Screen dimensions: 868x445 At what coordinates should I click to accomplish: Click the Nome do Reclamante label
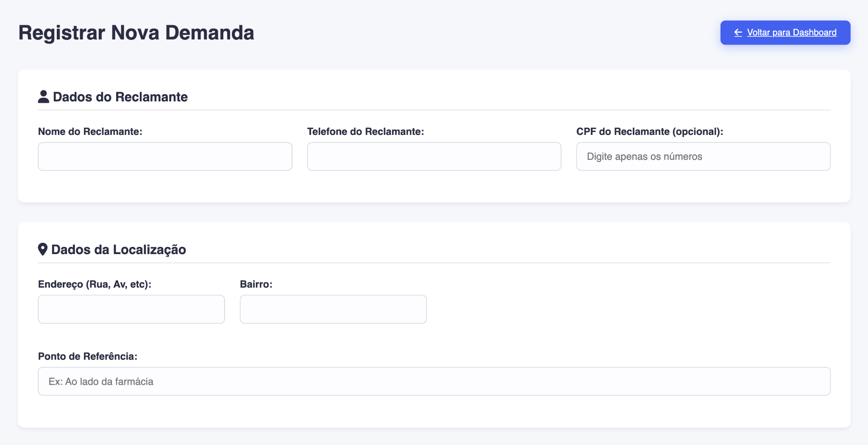coord(91,132)
